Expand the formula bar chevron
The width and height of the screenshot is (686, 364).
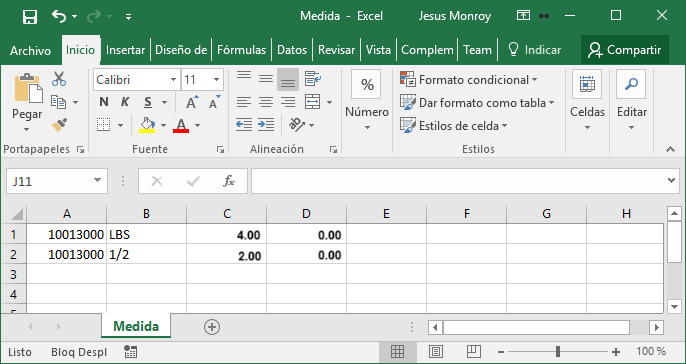click(672, 180)
